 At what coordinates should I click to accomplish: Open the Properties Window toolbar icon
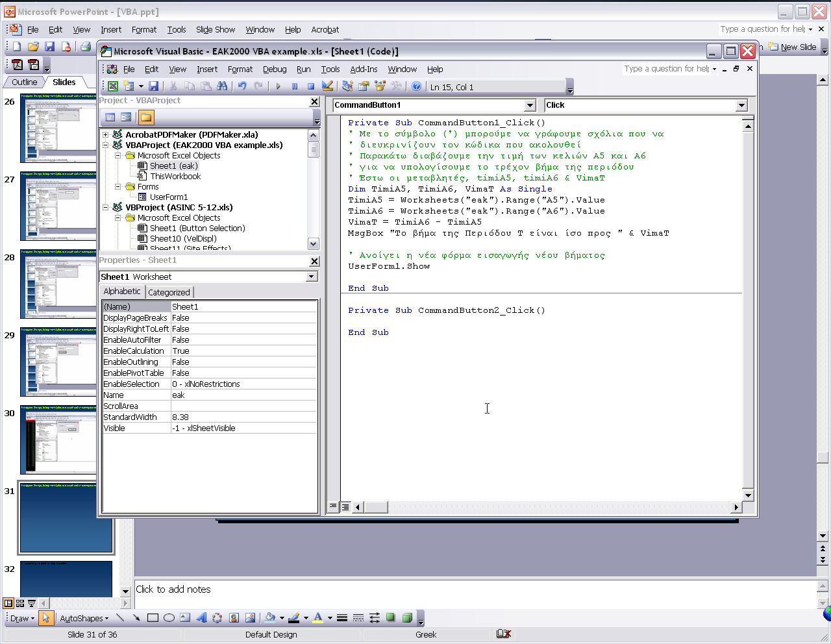click(364, 86)
